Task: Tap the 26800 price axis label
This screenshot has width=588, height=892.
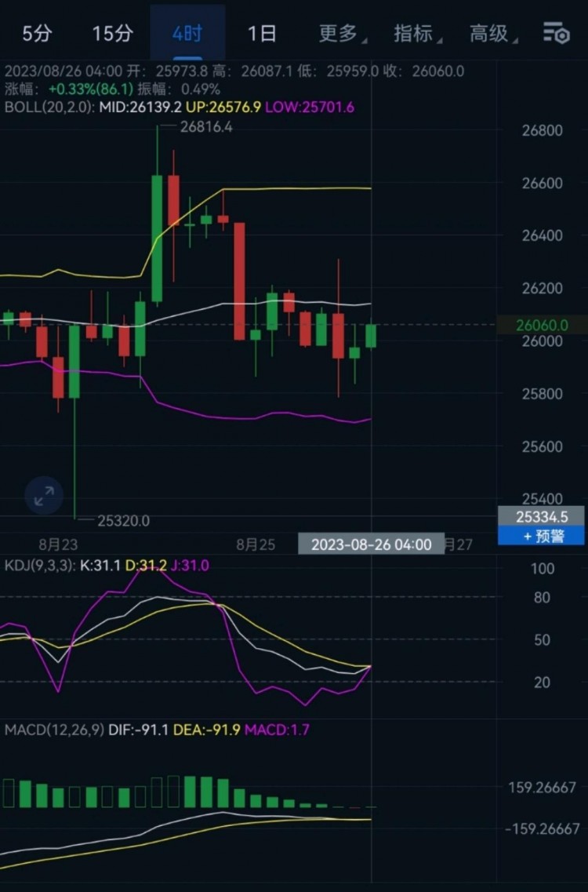Action: click(x=542, y=130)
